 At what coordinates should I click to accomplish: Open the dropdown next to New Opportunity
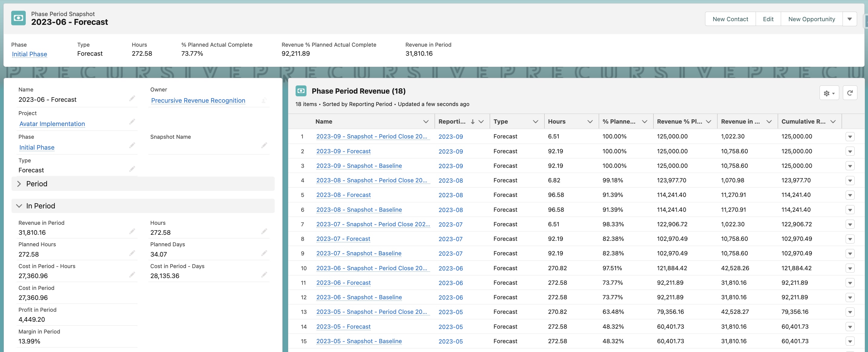(850, 18)
